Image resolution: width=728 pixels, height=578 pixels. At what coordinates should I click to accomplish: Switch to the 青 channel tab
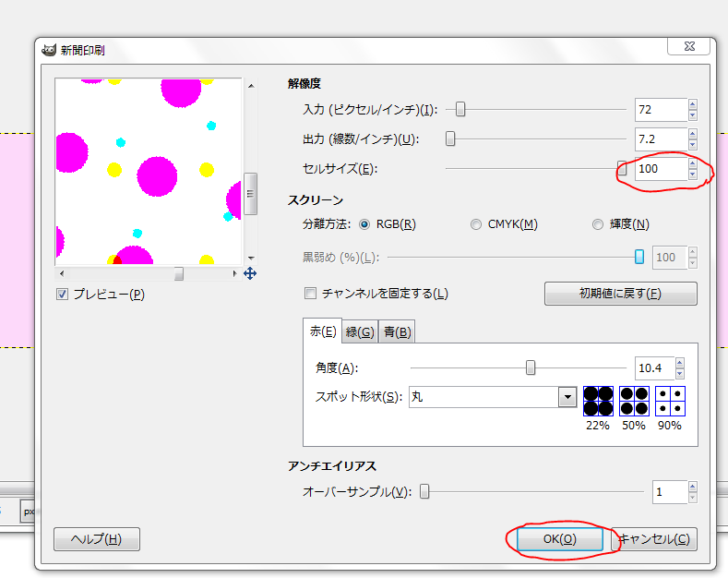point(397,332)
